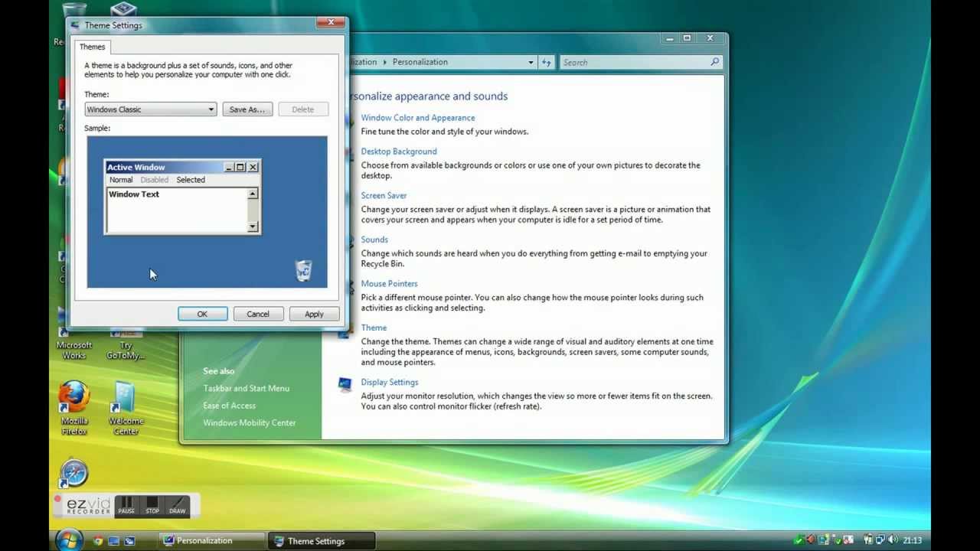Open Windows Mobility Center link
Image resolution: width=980 pixels, height=551 pixels.
click(x=250, y=422)
